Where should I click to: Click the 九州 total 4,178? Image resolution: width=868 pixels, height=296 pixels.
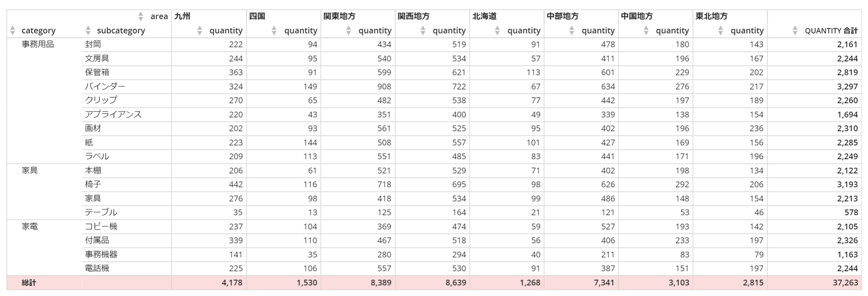click(232, 283)
